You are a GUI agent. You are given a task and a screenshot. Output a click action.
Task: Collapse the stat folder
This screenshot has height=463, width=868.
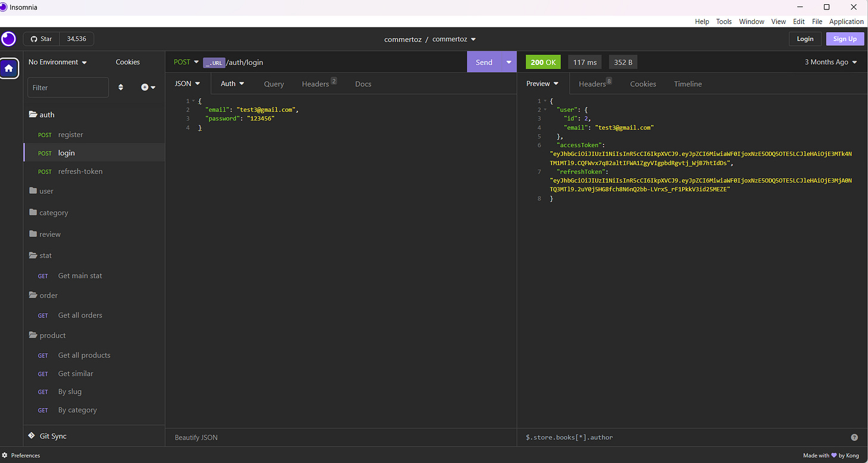(x=94, y=255)
